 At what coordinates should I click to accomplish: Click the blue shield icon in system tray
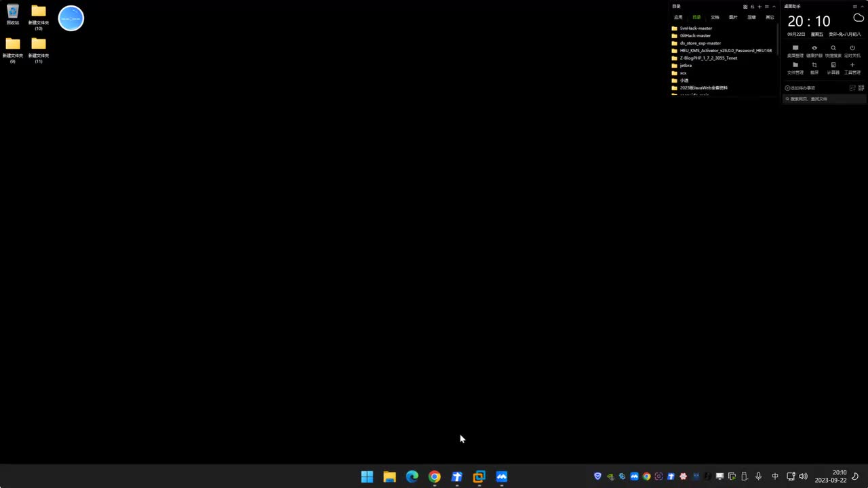tap(597, 476)
